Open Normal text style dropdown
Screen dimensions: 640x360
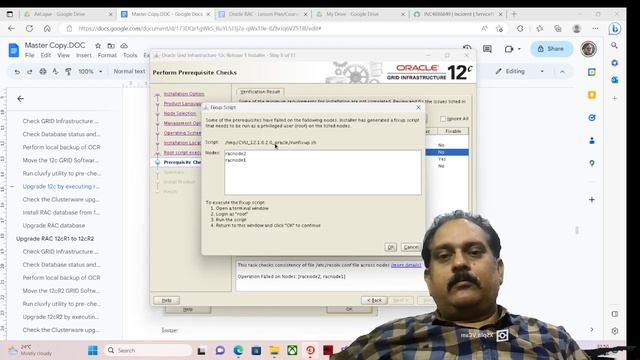(x=129, y=71)
